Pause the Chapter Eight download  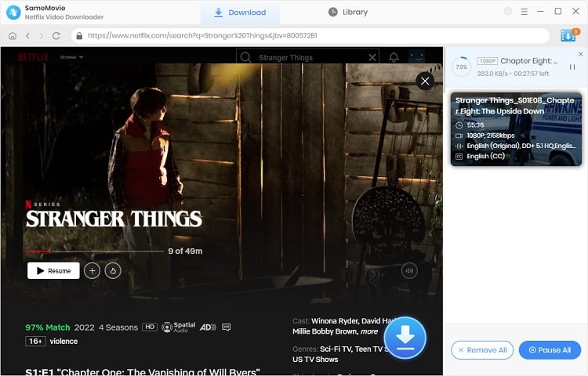[572, 67]
